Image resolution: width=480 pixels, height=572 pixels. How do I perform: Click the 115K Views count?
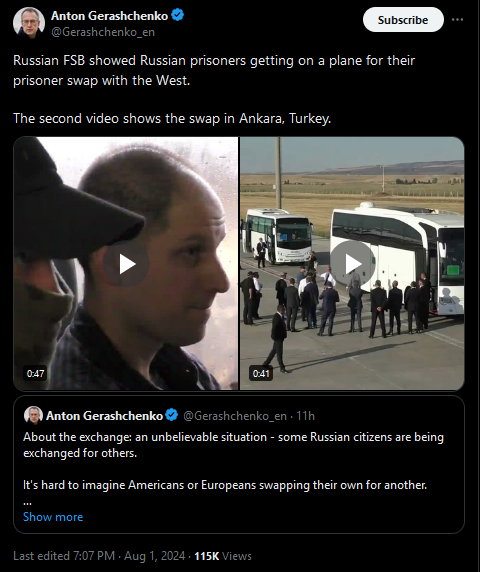click(223, 556)
